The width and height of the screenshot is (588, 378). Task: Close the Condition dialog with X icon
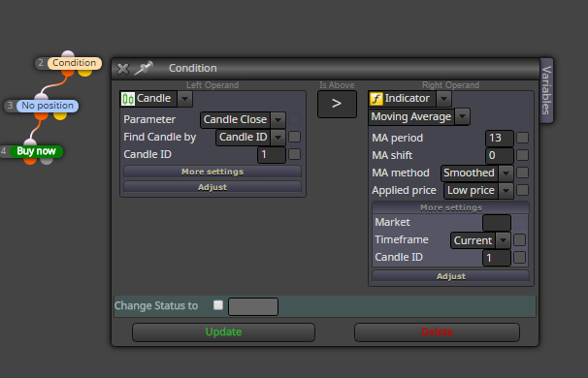click(x=123, y=69)
